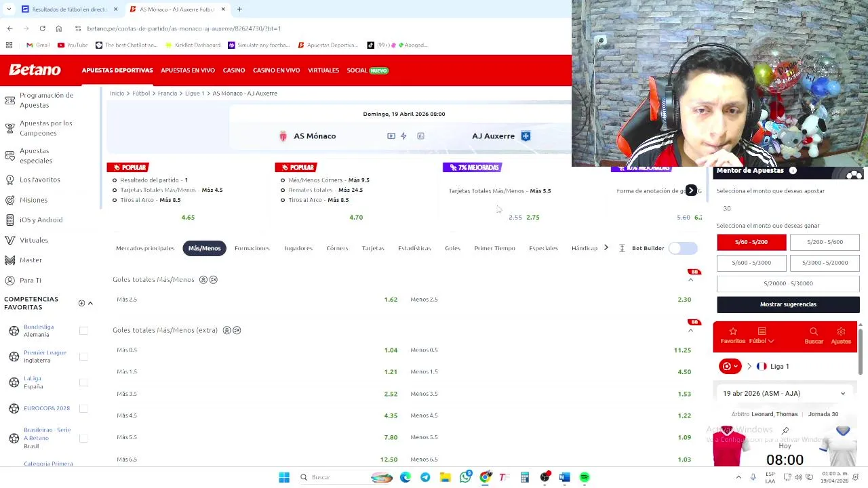Click Programación de Apuestas sidebar icon
Viewport: 868px width, 488px height.
9,100
